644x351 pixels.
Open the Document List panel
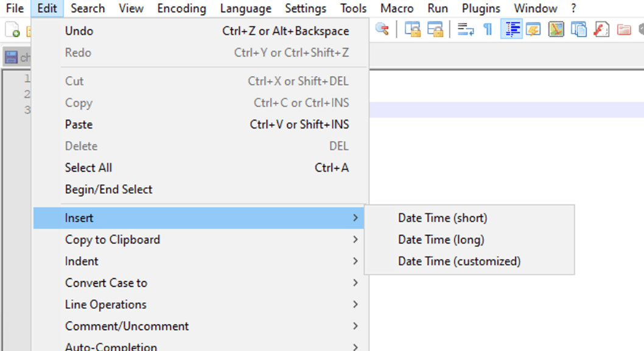tap(578, 29)
